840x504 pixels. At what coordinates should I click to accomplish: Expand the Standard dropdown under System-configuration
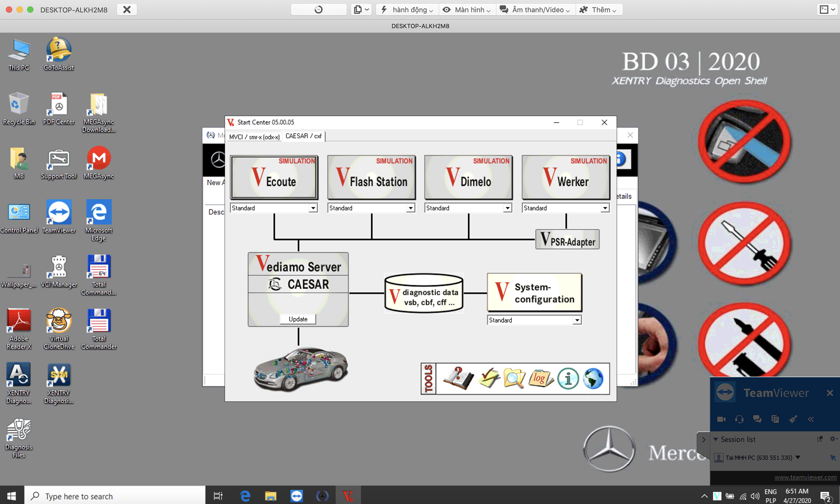577,320
